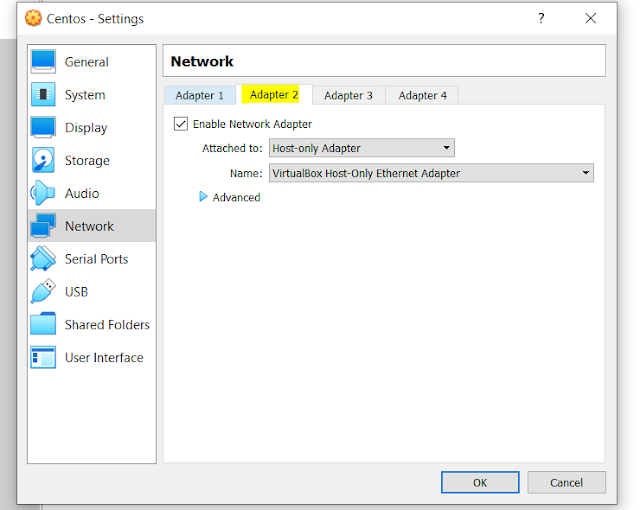The height and width of the screenshot is (510, 640).
Task: Switch to the Adapter 1 tab
Action: (x=199, y=95)
